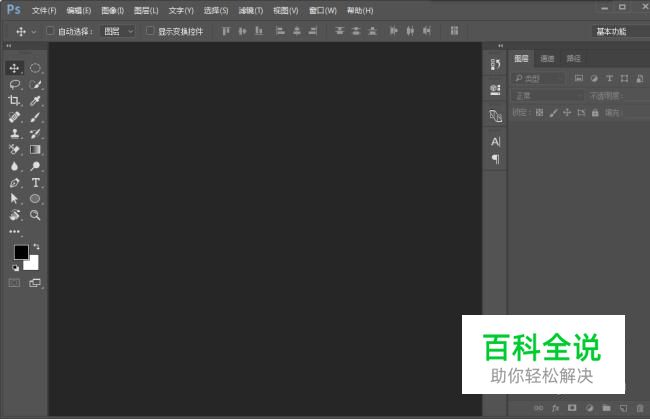Click the delete layer trash button
The width and height of the screenshot is (650, 419).
click(640, 408)
